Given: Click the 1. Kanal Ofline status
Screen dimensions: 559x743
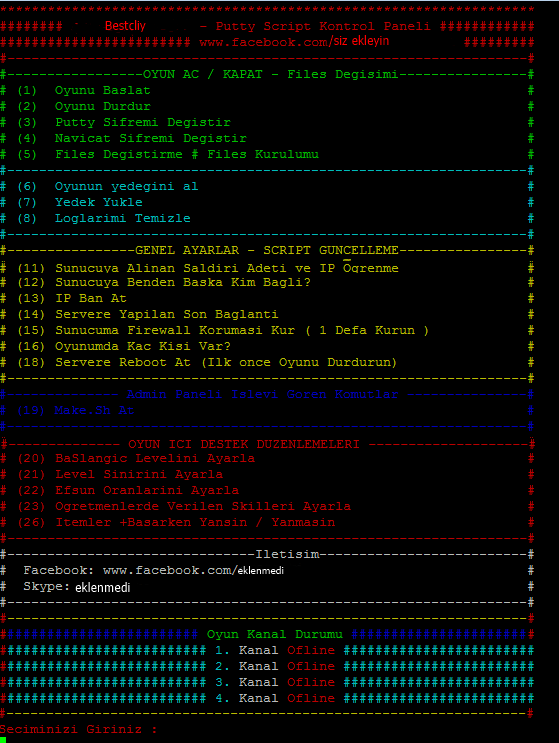Looking at the screenshot, I should 275,651.
